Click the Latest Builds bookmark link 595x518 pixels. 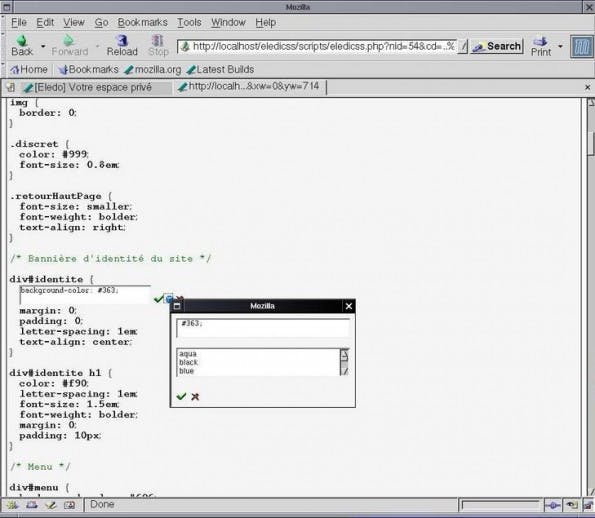(220, 69)
